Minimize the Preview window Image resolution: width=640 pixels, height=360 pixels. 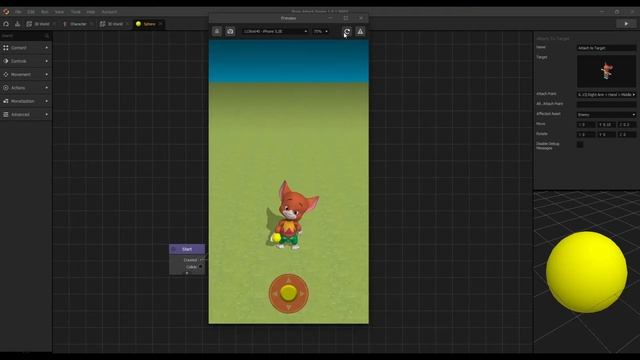[330, 18]
